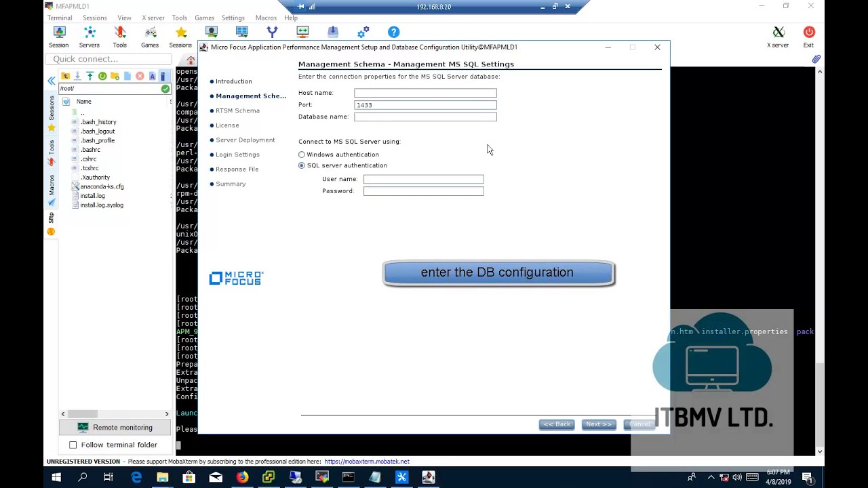Click the /root/ path field
Screen dimensions: 868x488
109,89
